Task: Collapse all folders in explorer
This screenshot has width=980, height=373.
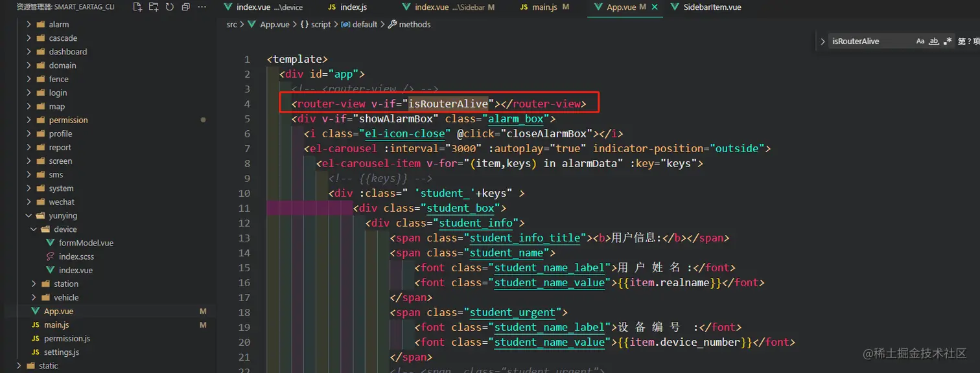Action: (x=185, y=7)
